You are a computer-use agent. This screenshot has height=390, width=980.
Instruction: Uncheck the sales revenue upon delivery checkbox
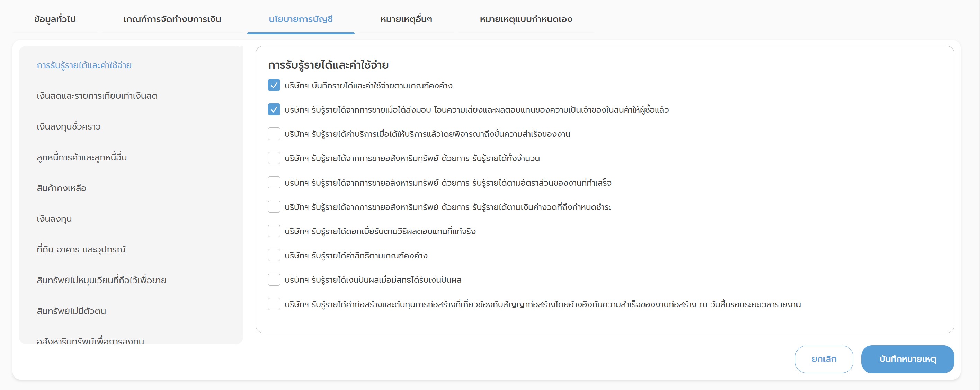click(x=274, y=109)
